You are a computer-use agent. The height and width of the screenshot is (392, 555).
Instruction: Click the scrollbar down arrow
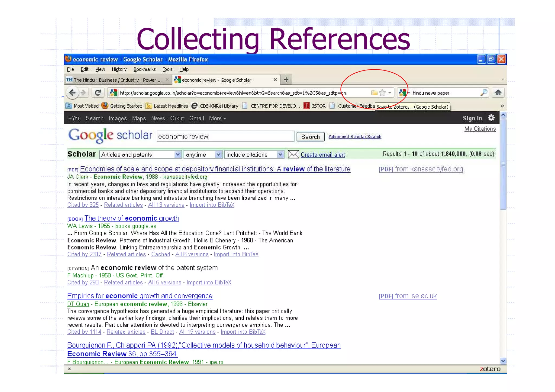pos(503,361)
